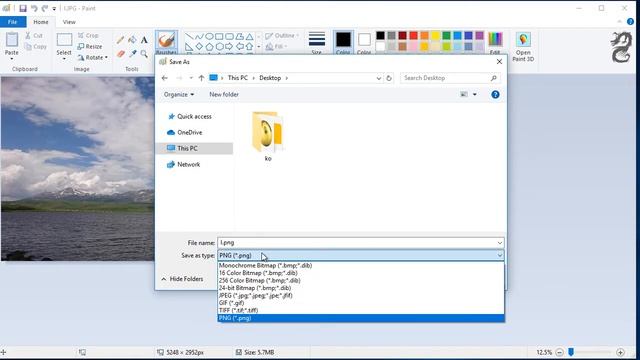The width and height of the screenshot is (640, 360).
Task: Click Copy in the Clipboard group
Action: [36, 47]
